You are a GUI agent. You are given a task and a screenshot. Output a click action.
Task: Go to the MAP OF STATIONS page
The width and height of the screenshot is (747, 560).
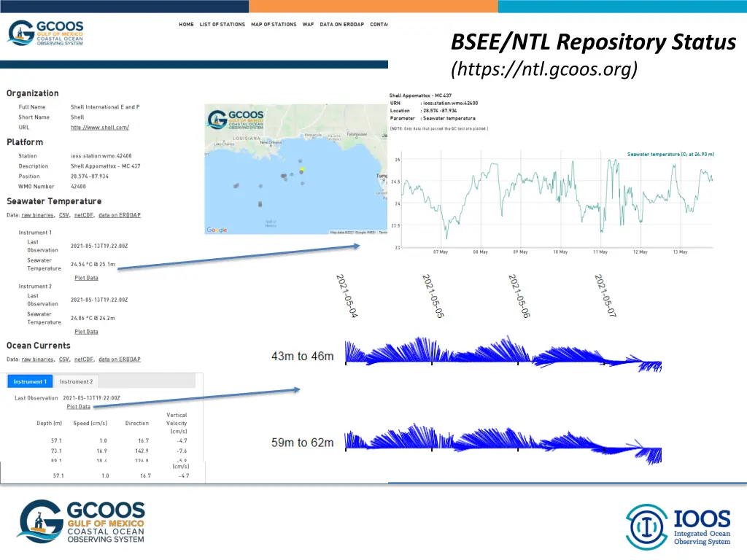[x=274, y=25]
